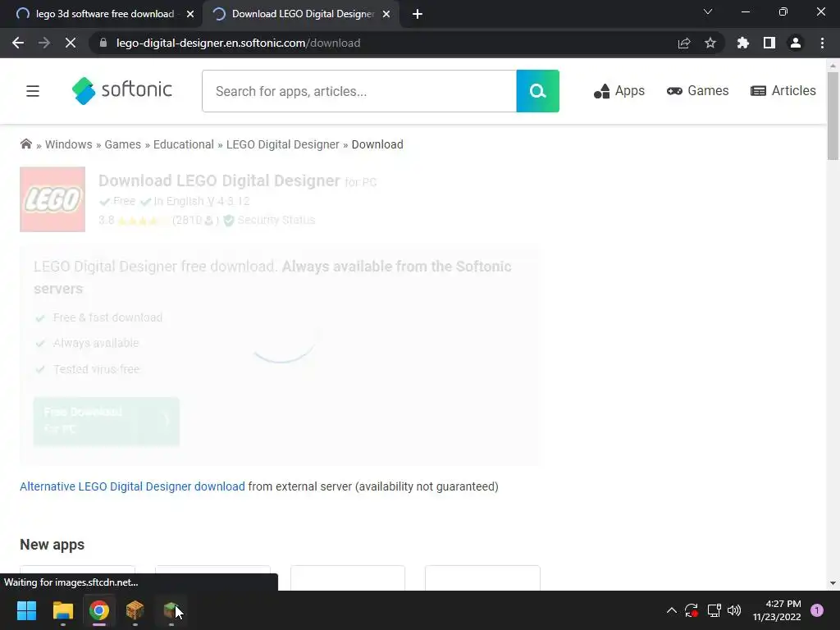
Task: Click the page vertical scrollbar thumb
Action: (x=833, y=116)
